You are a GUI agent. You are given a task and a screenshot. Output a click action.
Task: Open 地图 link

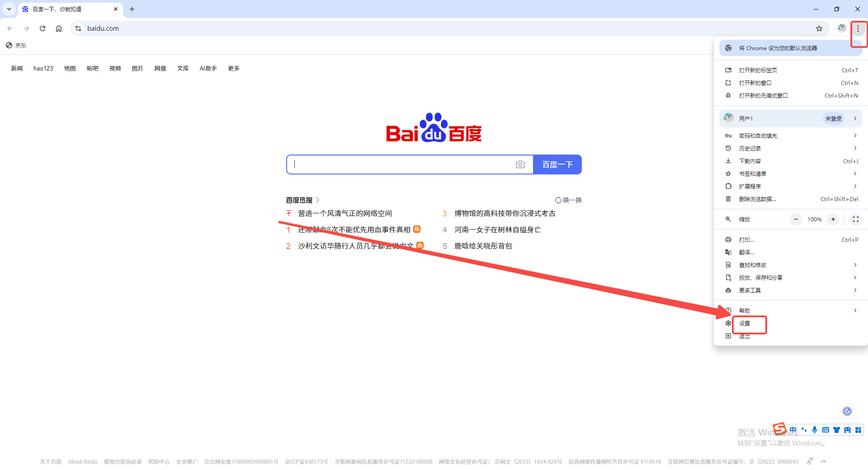[x=70, y=69]
